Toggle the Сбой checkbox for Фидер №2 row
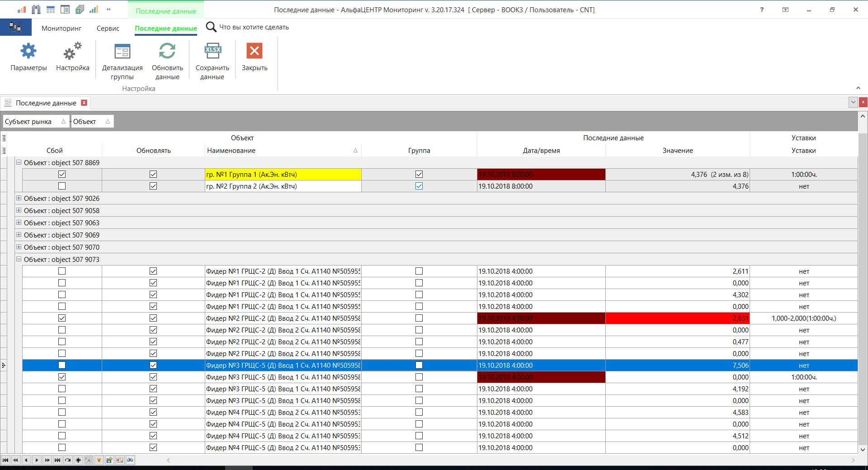The height and width of the screenshot is (470, 868). (61, 318)
